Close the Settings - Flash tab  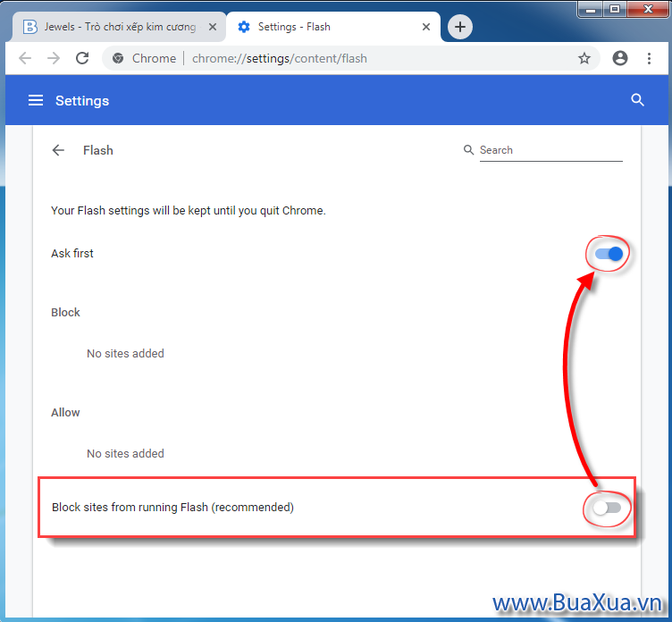(x=426, y=27)
